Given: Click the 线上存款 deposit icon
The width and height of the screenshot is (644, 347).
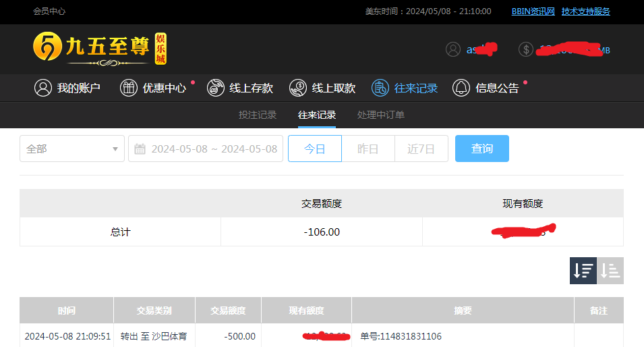Looking at the screenshot, I should (x=215, y=88).
